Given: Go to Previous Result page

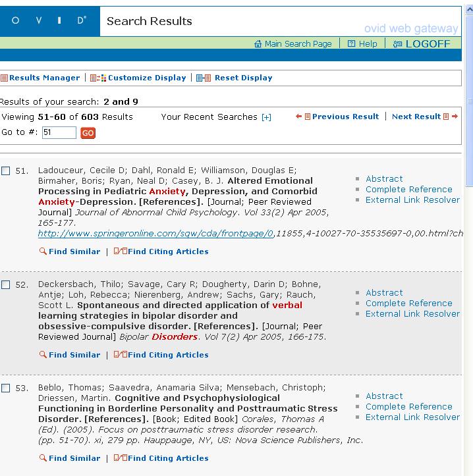Looking at the screenshot, I should pyautogui.click(x=345, y=117).
